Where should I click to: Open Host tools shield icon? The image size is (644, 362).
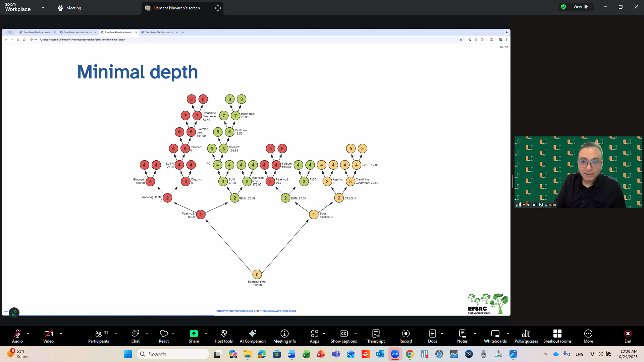(x=224, y=334)
